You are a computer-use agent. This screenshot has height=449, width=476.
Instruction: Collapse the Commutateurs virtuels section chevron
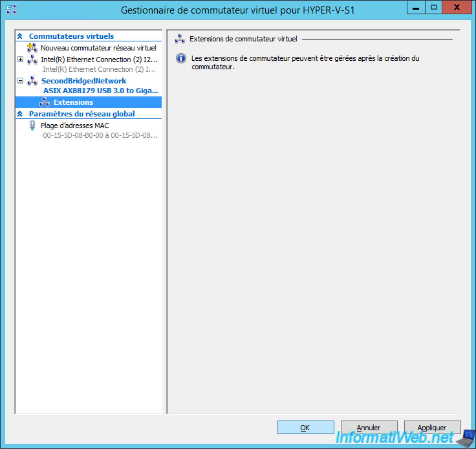[20, 36]
